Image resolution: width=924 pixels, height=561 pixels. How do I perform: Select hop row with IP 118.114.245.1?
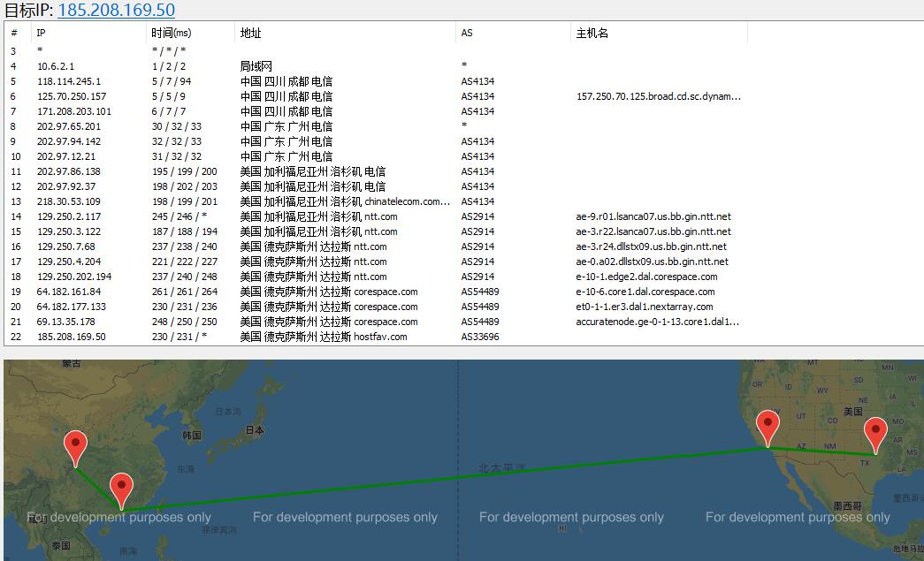click(x=463, y=81)
